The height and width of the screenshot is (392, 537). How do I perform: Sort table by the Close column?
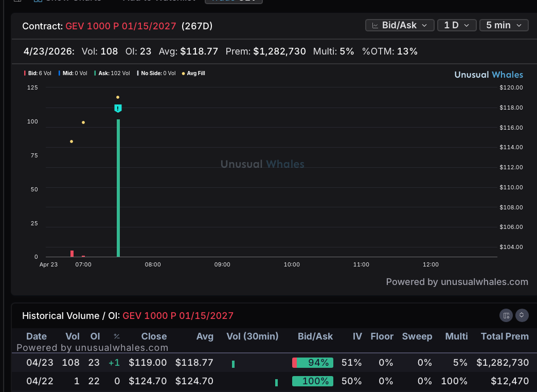pos(154,336)
